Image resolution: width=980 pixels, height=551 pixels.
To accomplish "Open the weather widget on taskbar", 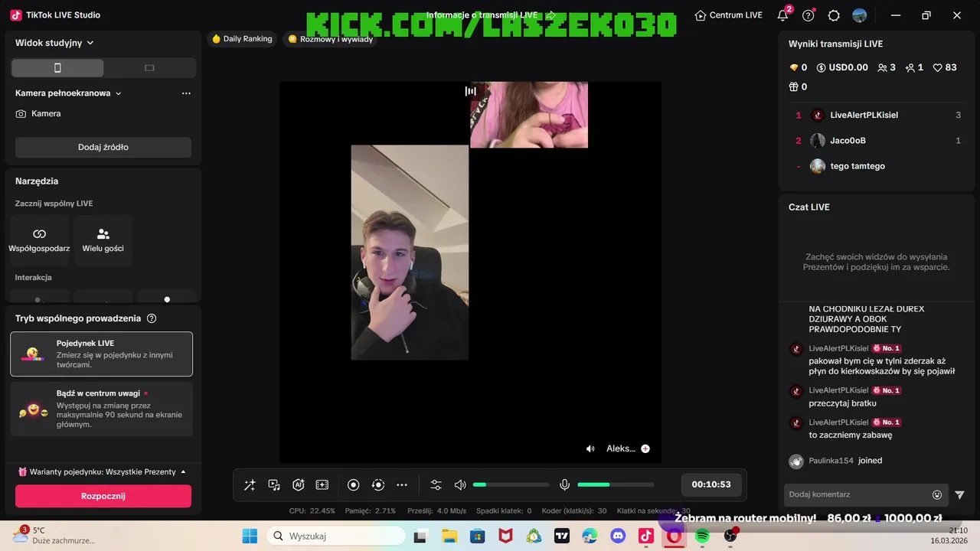I will [x=54, y=535].
